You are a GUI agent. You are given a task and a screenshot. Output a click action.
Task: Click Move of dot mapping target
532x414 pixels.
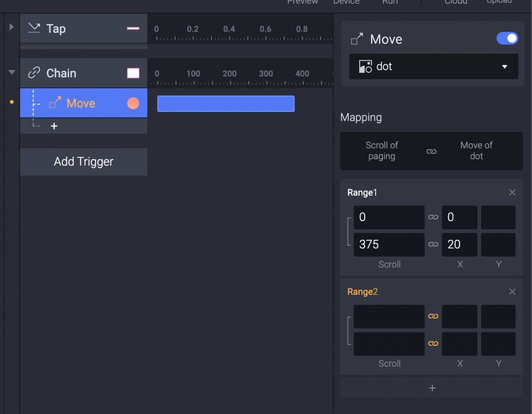[x=476, y=151]
